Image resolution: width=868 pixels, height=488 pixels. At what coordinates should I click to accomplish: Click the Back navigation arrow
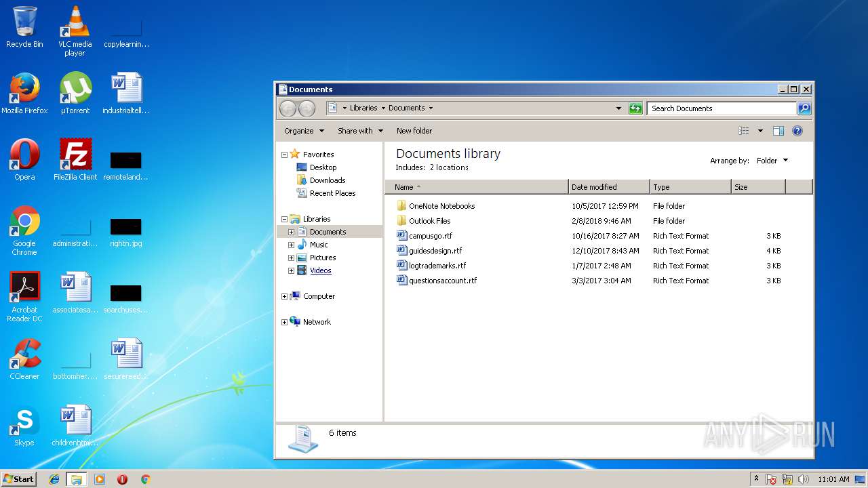click(288, 108)
